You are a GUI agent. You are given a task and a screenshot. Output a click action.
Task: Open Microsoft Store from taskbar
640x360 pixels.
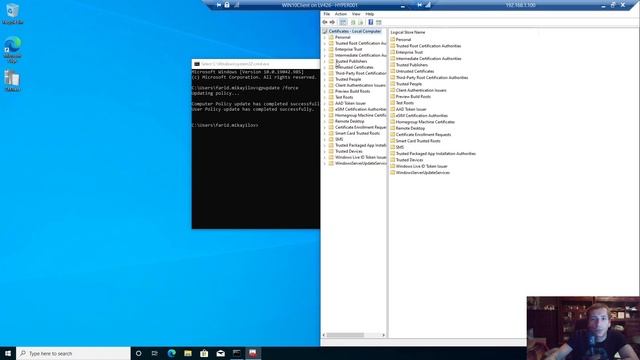point(204,353)
